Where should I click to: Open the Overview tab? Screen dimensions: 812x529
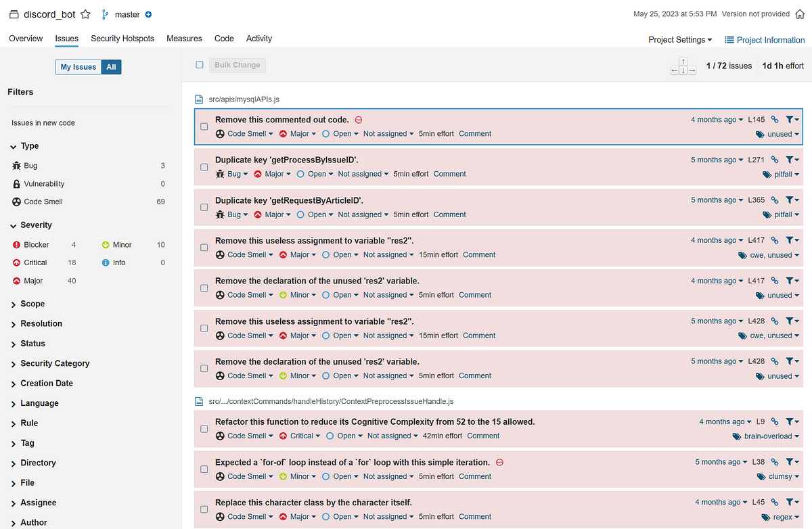coord(26,39)
